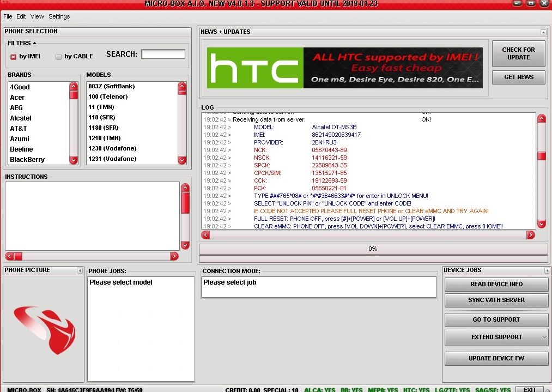Open the Edit menu
Screen dimensions: 552x392
coord(21,16)
